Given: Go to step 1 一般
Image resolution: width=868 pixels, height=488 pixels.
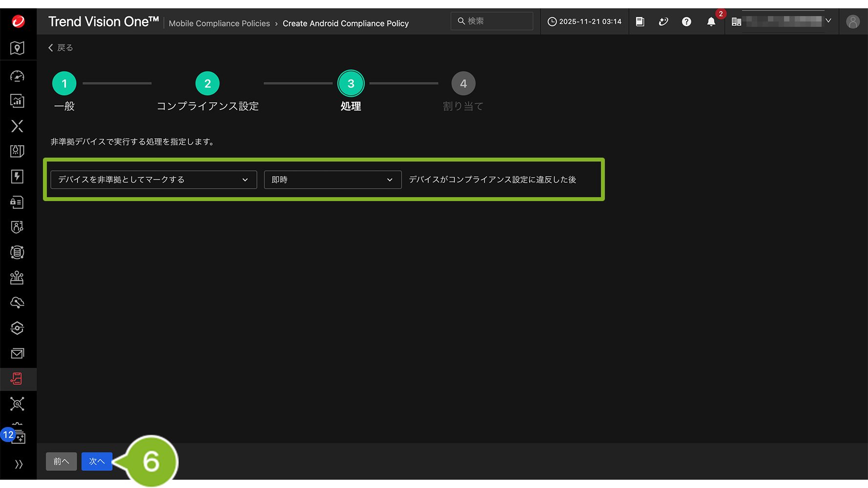Looking at the screenshot, I should coord(64,84).
